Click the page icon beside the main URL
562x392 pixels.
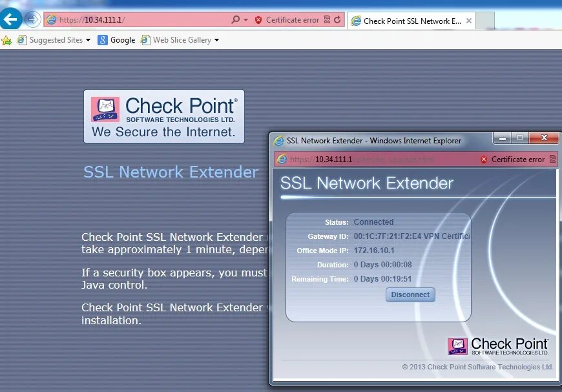tap(52, 20)
